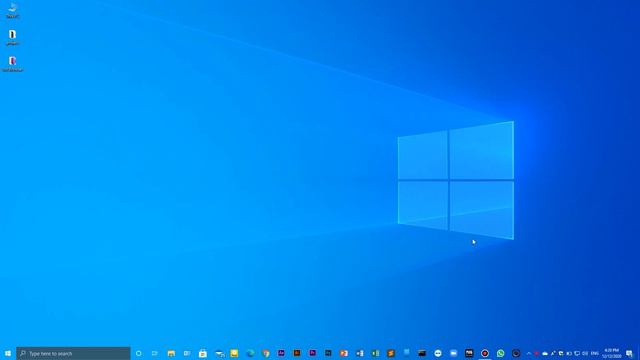Open the red record-button app on taskbar
This screenshot has width=640, height=360.
click(485, 353)
